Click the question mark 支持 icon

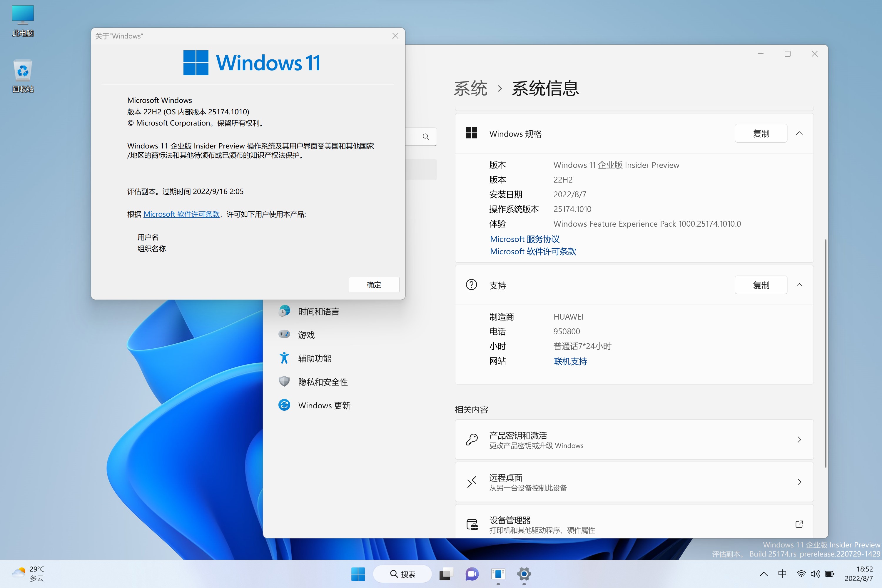(x=471, y=285)
